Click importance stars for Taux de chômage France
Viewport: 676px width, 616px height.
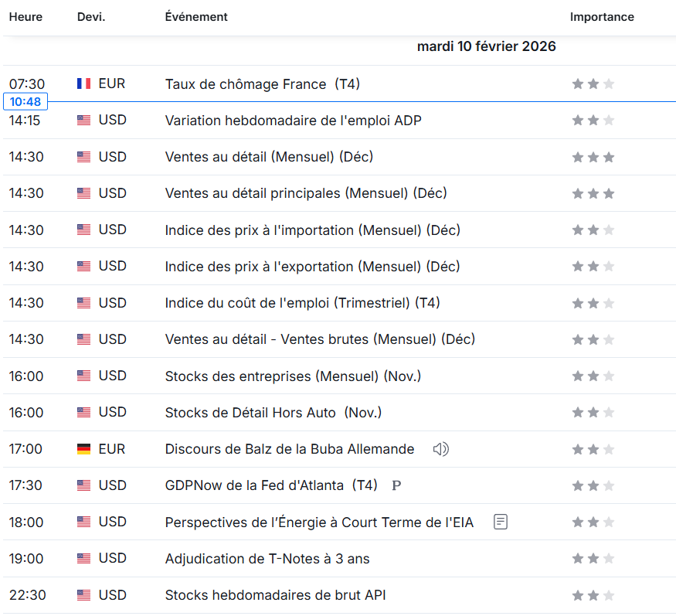point(593,83)
